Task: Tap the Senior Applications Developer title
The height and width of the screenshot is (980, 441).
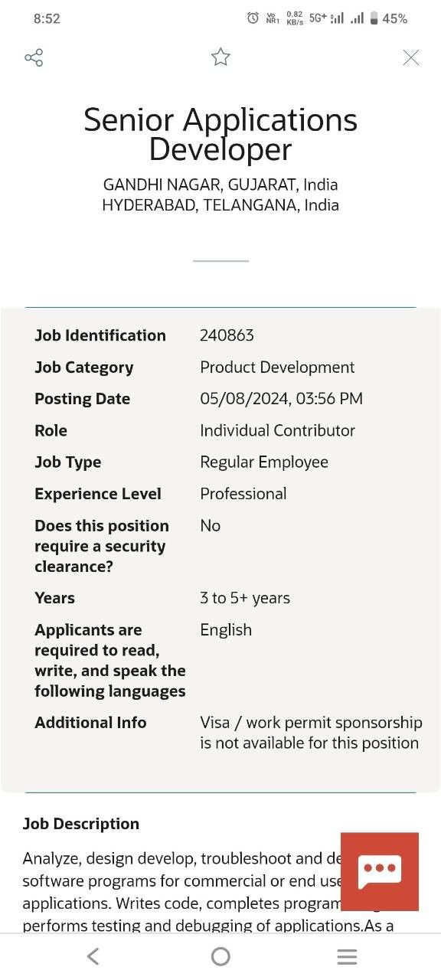Action: [x=220, y=134]
